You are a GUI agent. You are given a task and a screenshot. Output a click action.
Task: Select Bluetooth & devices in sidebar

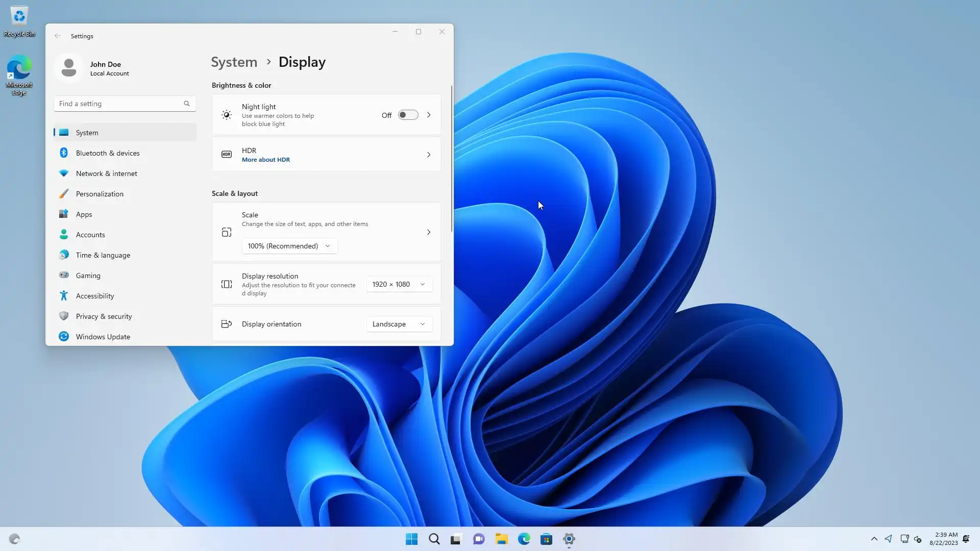pyautogui.click(x=107, y=153)
